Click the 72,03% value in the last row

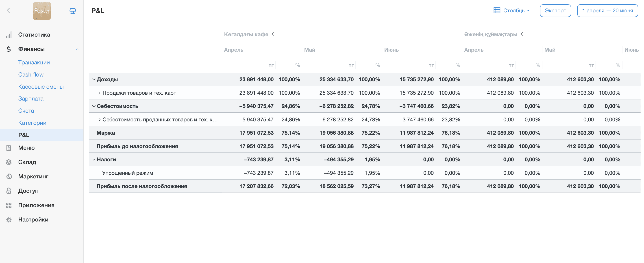click(291, 186)
